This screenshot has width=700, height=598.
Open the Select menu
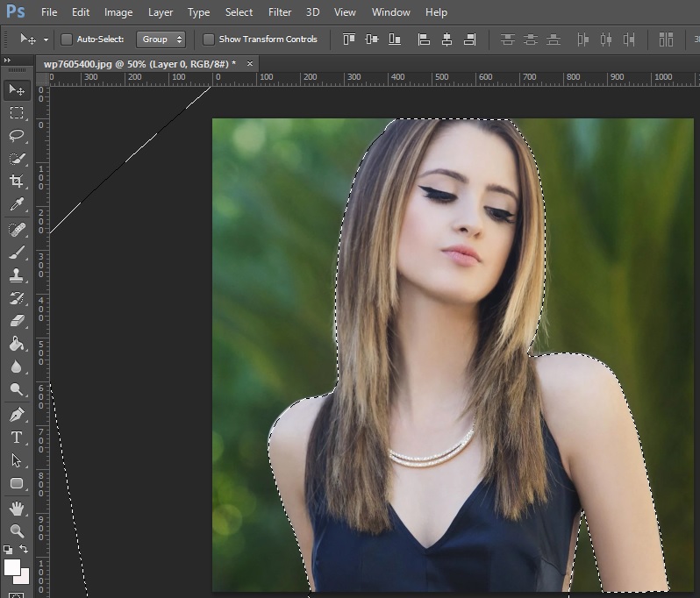click(239, 12)
